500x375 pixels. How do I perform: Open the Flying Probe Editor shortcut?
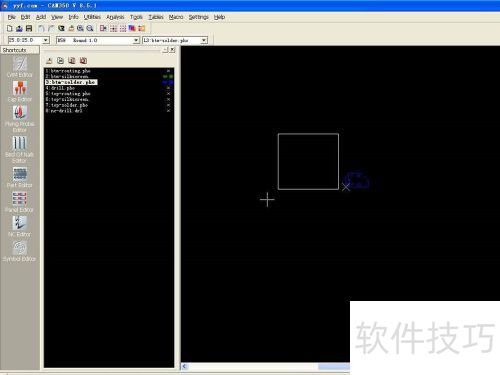click(x=20, y=119)
